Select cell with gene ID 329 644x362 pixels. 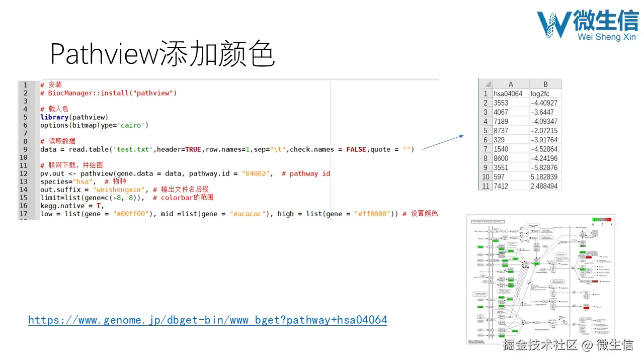pos(511,140)
